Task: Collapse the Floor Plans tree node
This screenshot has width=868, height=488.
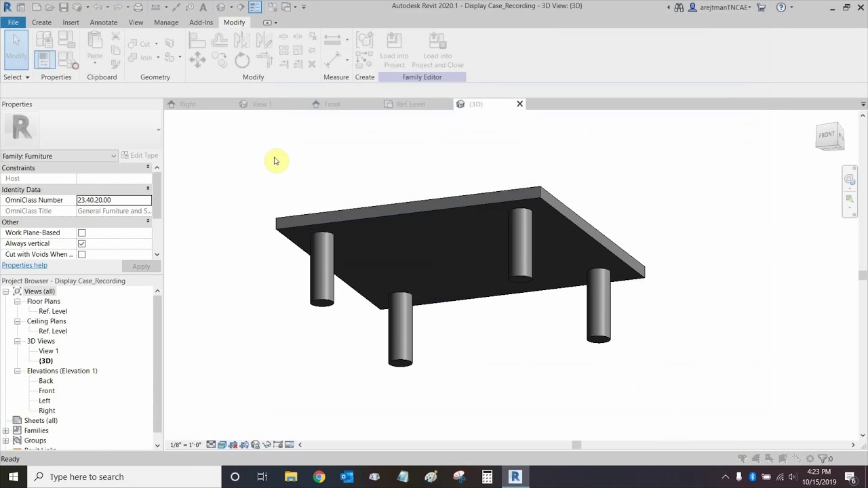Action: [17, 302]
